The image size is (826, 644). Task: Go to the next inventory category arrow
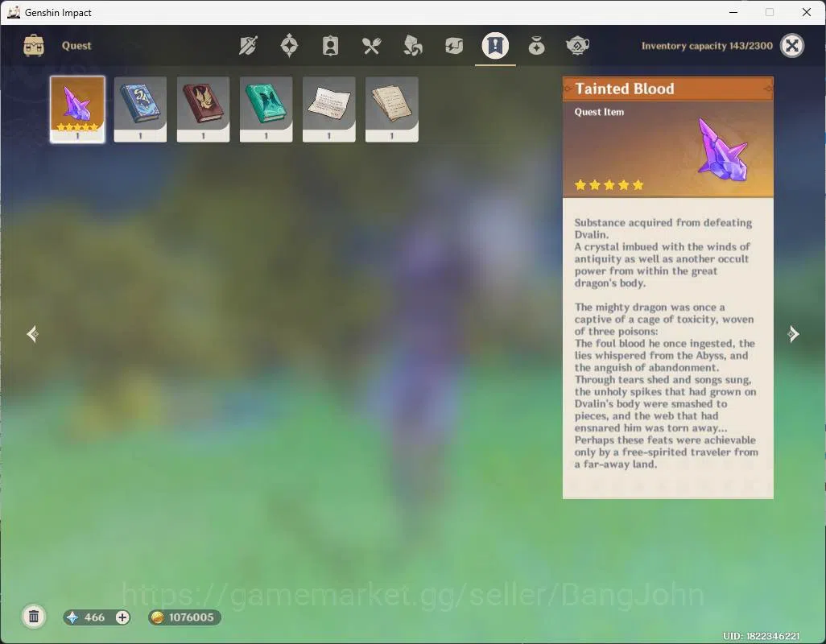(793, 334)
